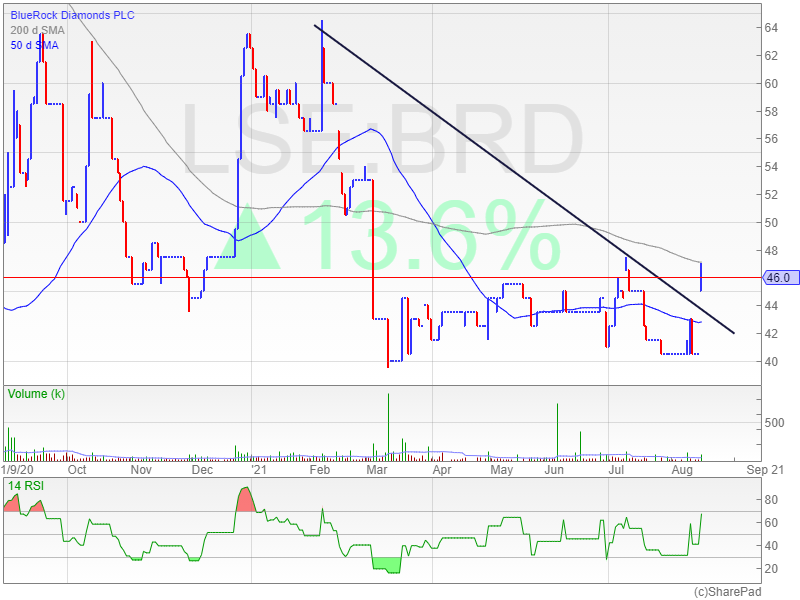Click the 20 RSI axis label

coord(771,568)
